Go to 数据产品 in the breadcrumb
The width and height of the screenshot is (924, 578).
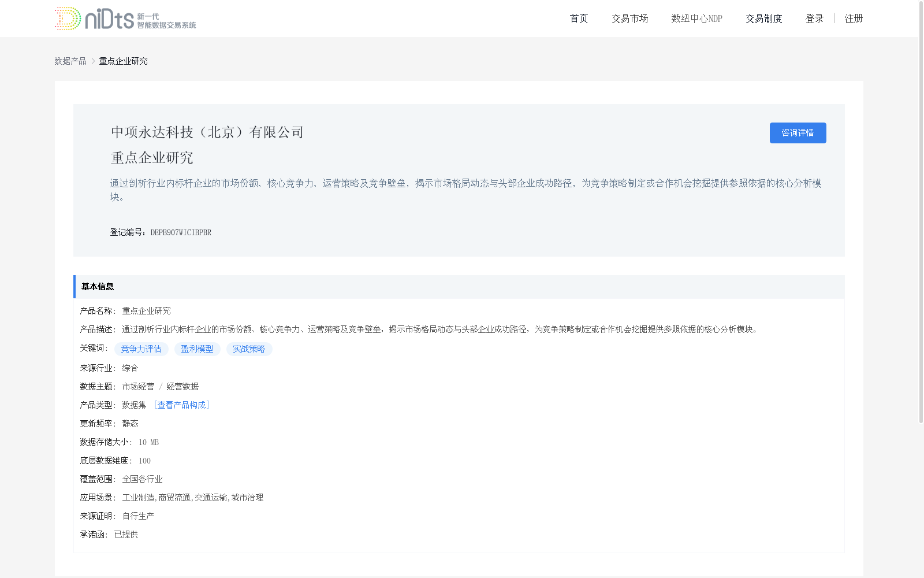[70, 61]
